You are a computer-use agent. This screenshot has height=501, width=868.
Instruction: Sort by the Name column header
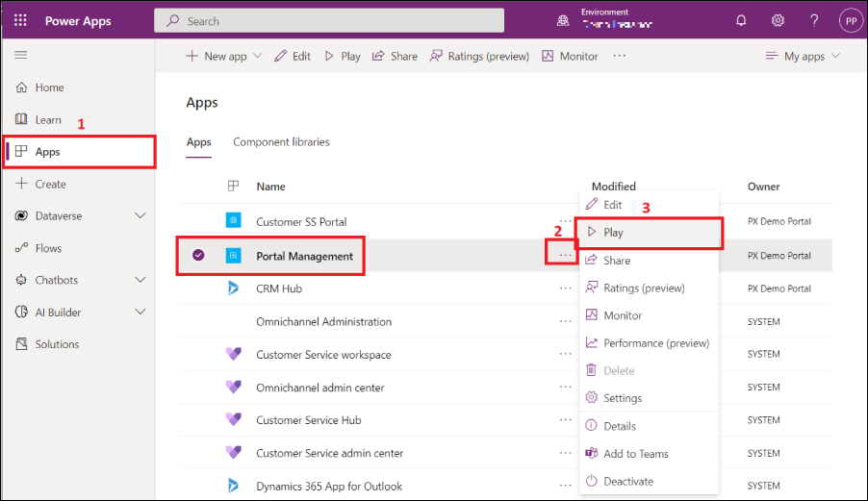pyautogui.click(x=270, y=187)
